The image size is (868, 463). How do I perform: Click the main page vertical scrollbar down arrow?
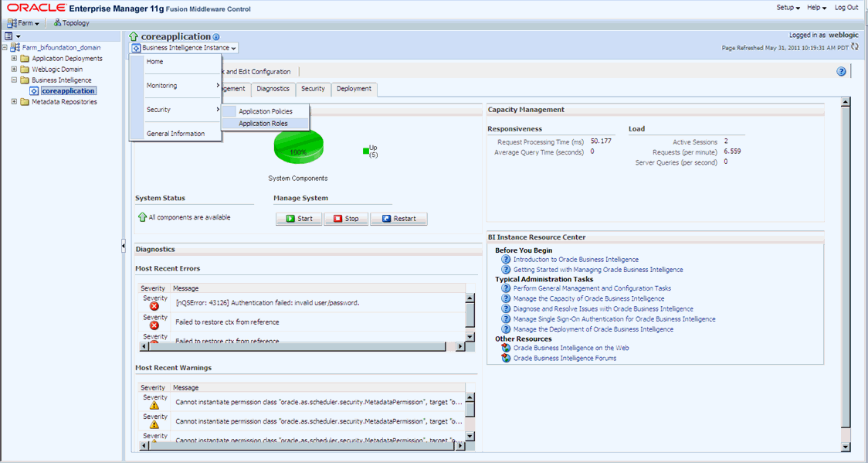click(846, 447)
